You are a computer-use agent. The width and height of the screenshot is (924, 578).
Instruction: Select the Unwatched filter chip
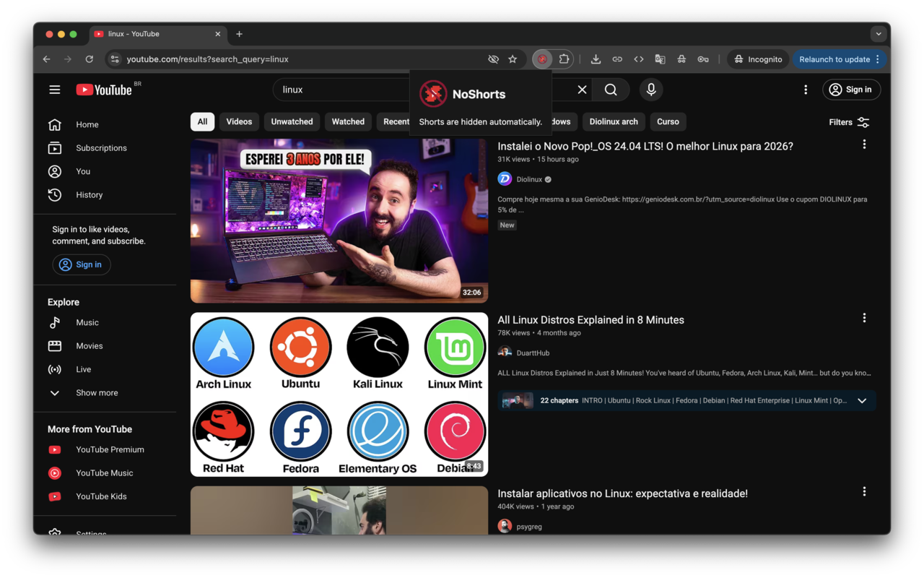click(292, 121)
